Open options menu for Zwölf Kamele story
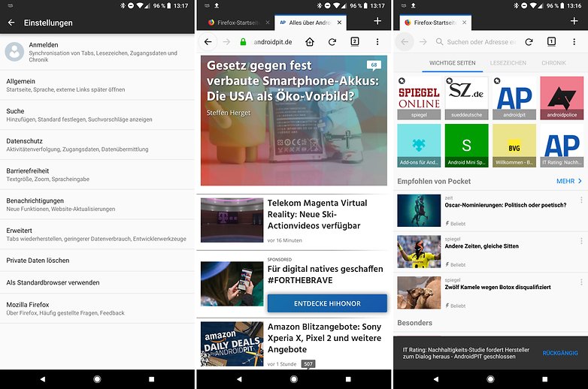The width and height of the screenshot is (588, 389). 581,282
